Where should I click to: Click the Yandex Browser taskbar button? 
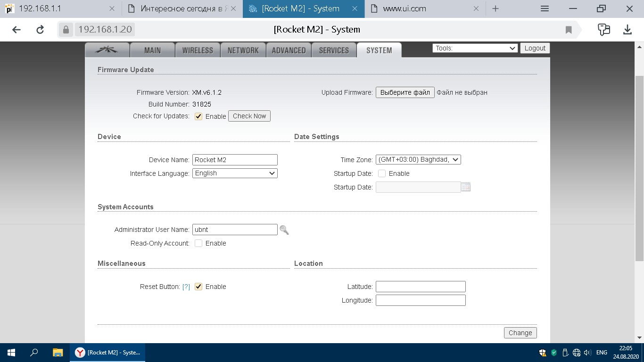point(107,353)
